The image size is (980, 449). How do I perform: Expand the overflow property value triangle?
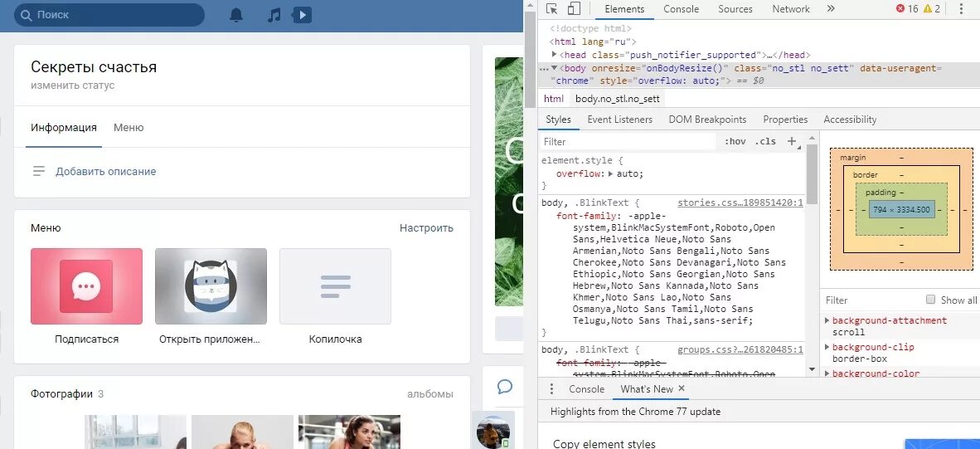click(611, 173)
